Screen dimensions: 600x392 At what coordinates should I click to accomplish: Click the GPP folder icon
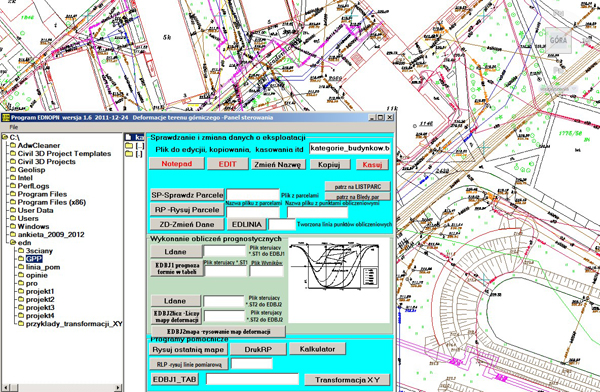(x=21, y=259)
